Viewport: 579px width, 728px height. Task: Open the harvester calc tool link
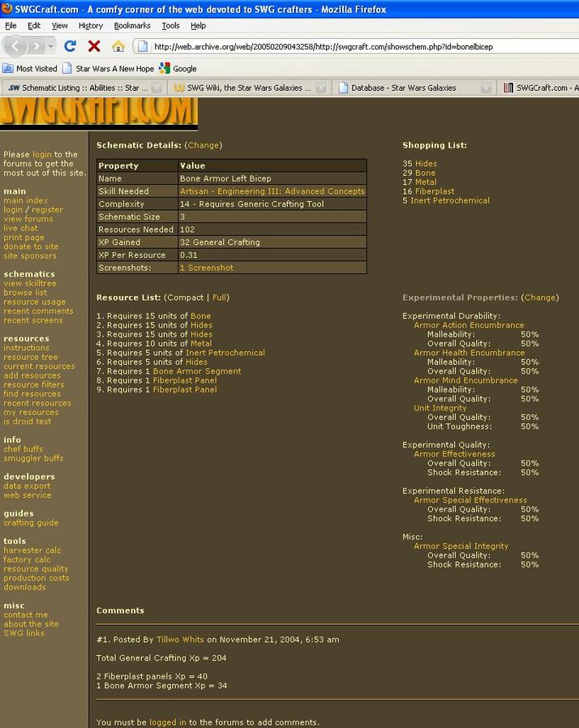tap(32, 550)
